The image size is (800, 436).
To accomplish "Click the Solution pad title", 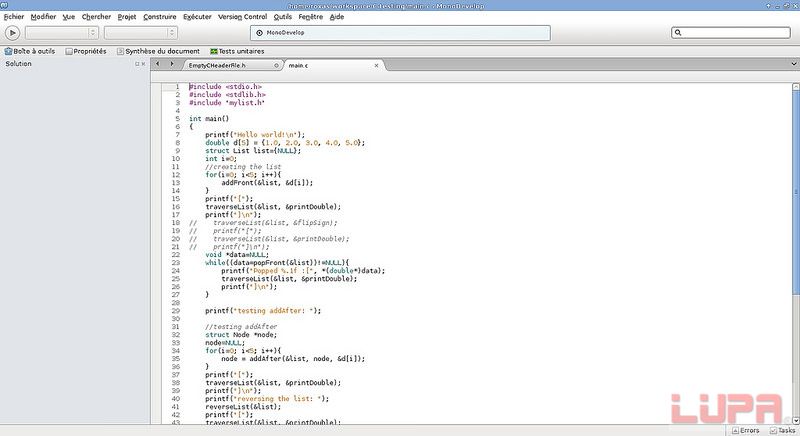I will click(18, 64).
